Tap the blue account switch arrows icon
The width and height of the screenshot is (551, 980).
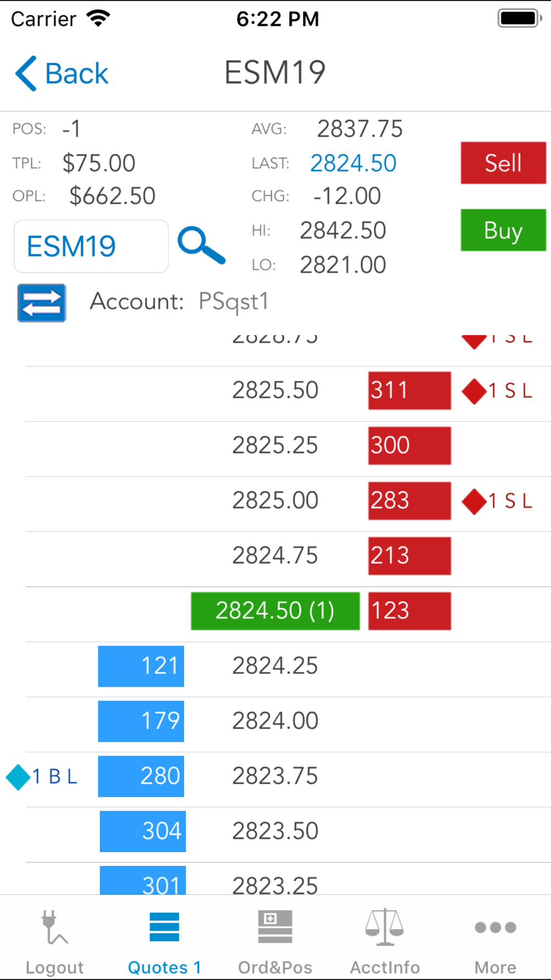click(x=42, y=303)
